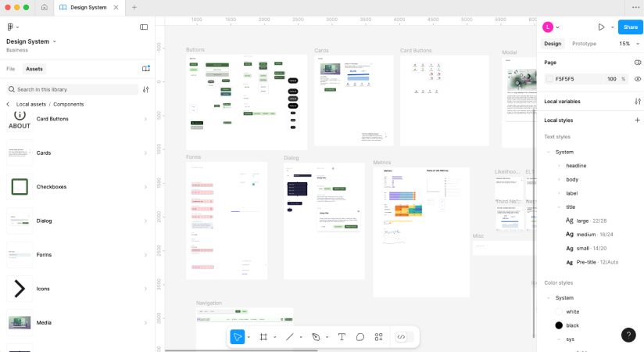This screenshot has width=644, height=352.
Task: Toggle Dev Mode switch in toolbar
Action: click(x=405, y=337)
